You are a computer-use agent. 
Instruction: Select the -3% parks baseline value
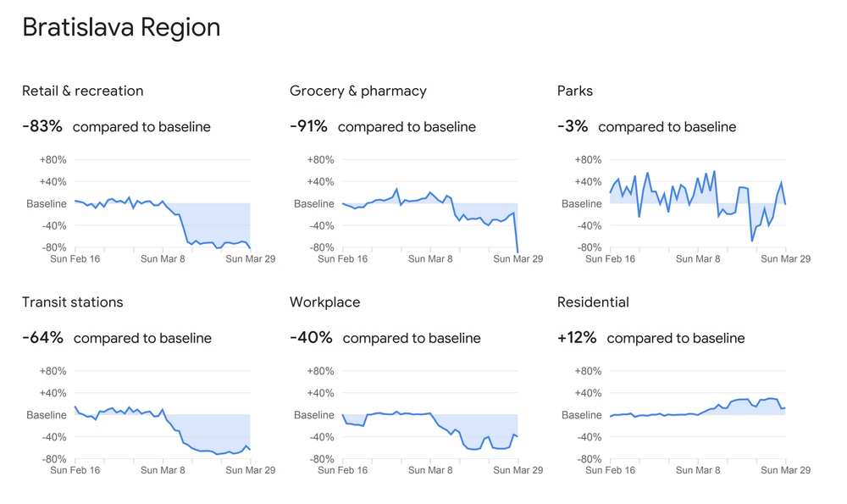coord(573,126)
